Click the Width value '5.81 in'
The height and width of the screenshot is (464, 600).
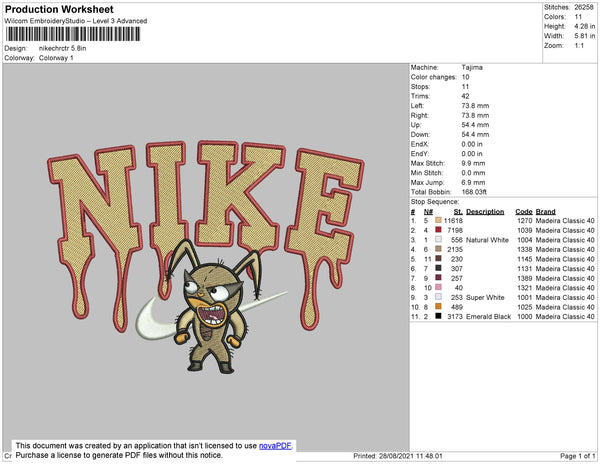coord(585,36)
